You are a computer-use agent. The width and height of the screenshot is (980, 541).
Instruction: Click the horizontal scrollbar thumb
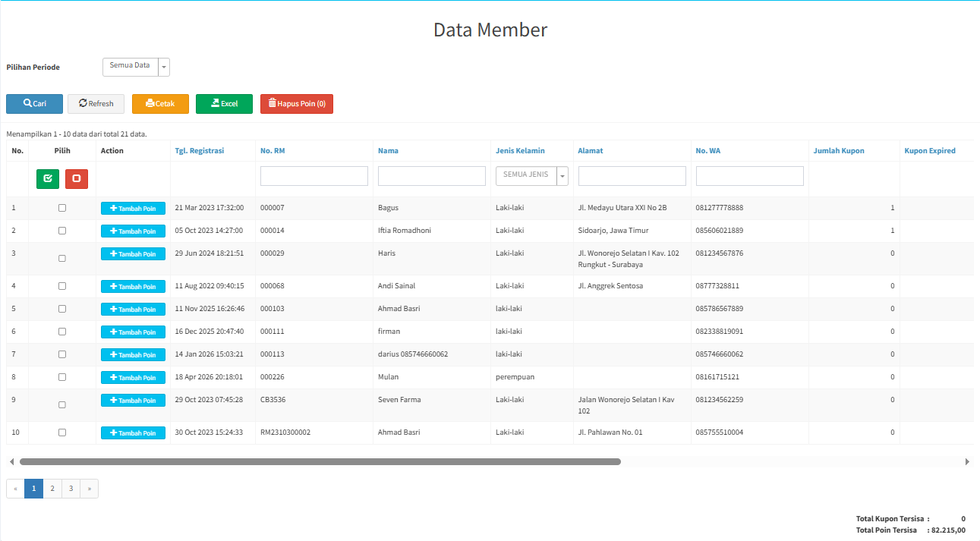[x=320, y=461]
